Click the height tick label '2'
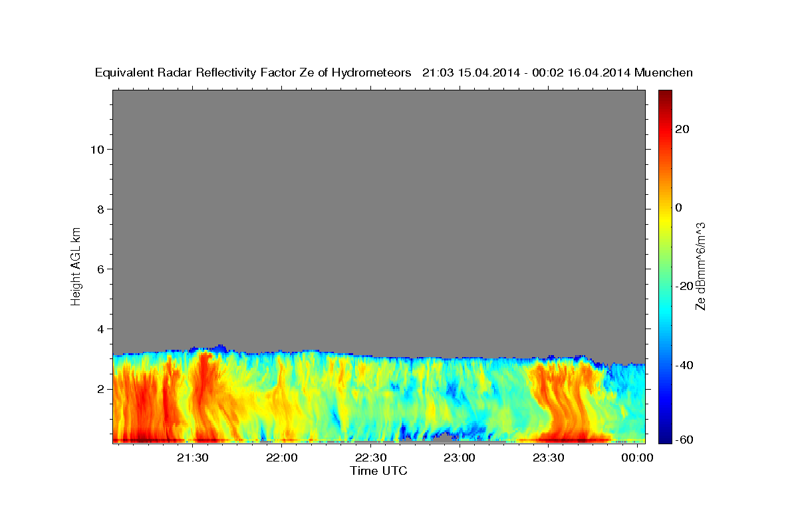This screenshot has width=798, height=532. point(101,388)
